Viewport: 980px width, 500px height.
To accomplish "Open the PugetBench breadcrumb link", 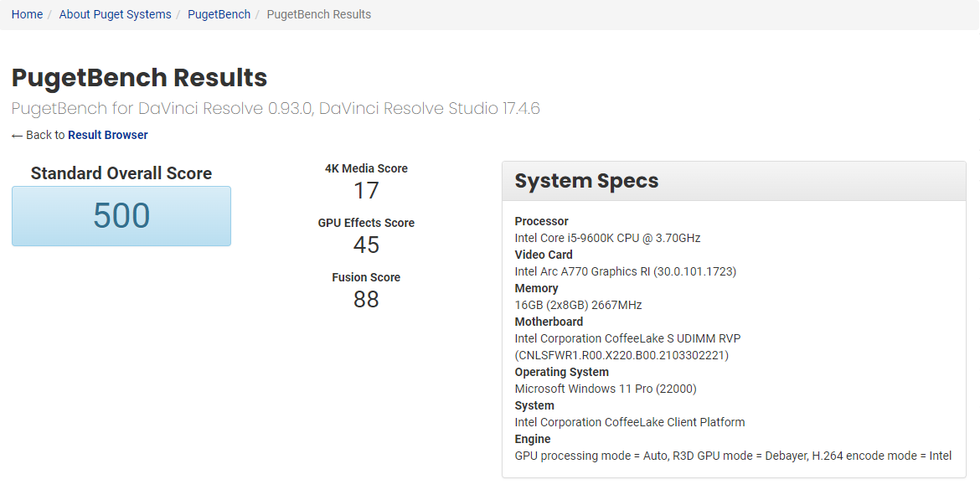I will [x=219, y=14].
